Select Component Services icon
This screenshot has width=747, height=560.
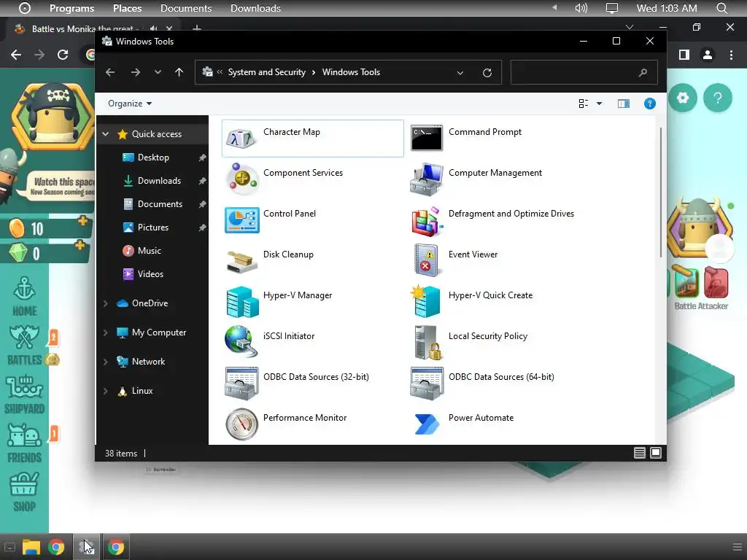(241, 179)
